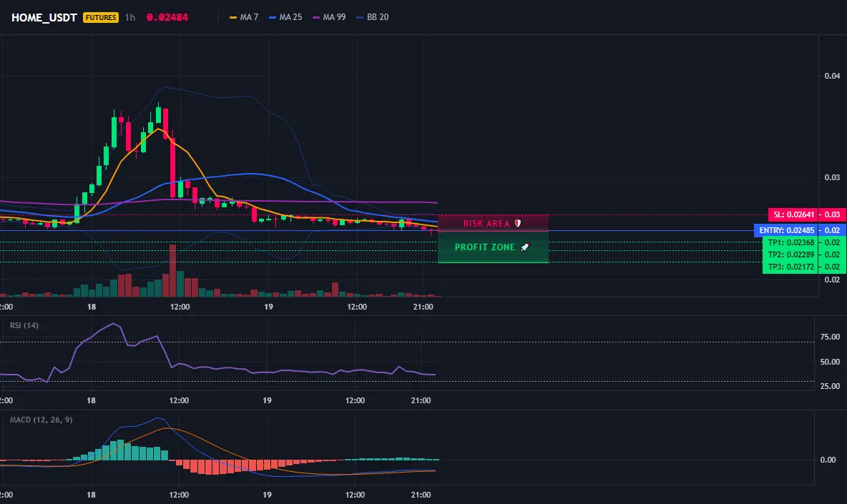This screenshot has height=504, width=847.
Task: Click the RISK AREA red zone
Action: coord(493,223)
